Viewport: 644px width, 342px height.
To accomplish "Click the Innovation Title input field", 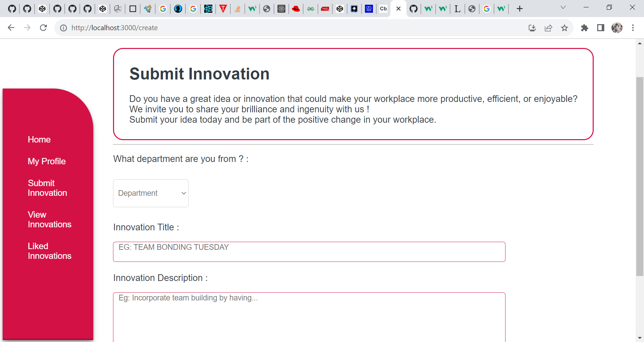I will pyautogui.click(x=309, y=252).
